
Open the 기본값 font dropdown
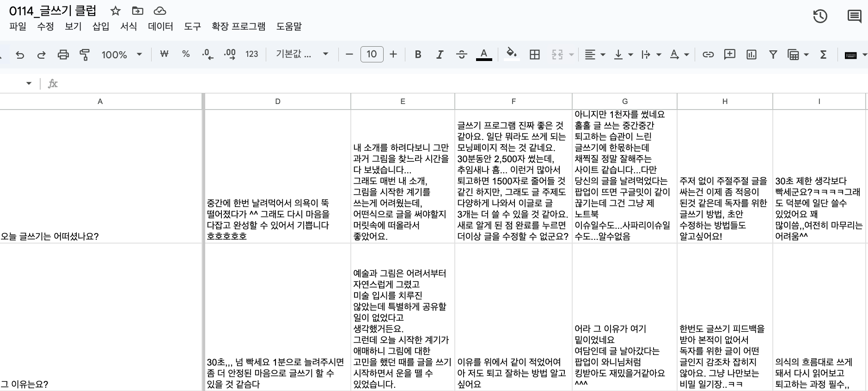click(x=302, y=54)
